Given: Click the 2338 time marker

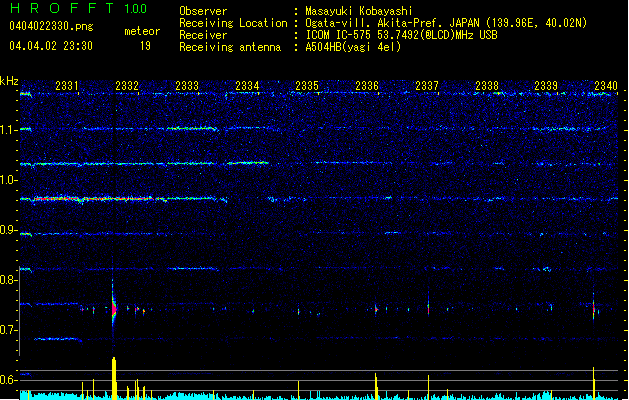Looking at the screenshot, I should click(x=487, y=86).
